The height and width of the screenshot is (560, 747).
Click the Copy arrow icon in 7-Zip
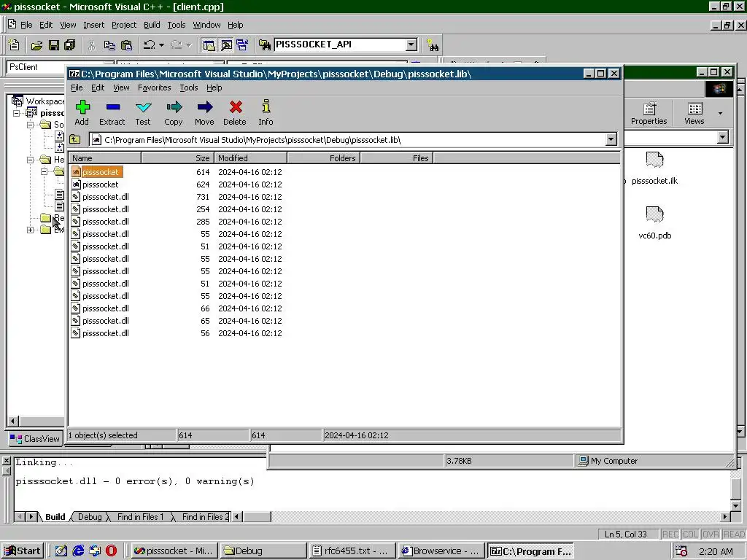tap(174, 113)
